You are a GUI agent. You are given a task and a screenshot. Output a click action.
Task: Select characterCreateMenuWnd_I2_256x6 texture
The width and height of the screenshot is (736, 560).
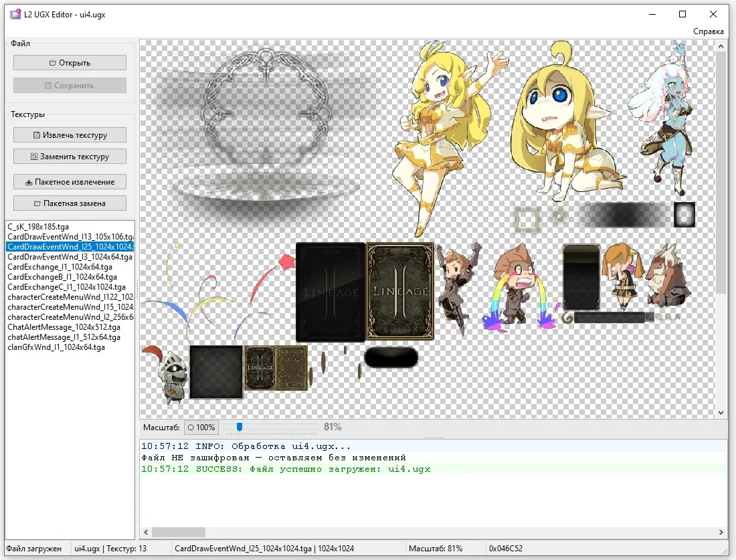tap(70, 317)
